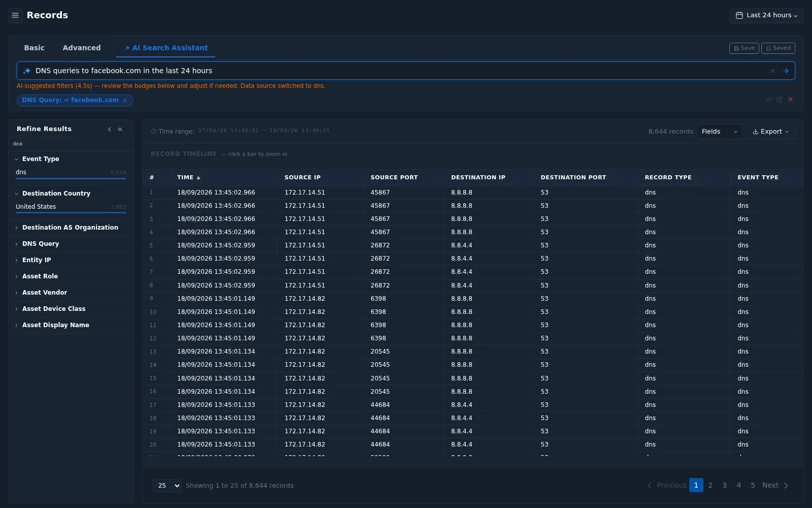Sort by the TIME column header
This screenshot has height=508, width=812.
click(189, 177)
